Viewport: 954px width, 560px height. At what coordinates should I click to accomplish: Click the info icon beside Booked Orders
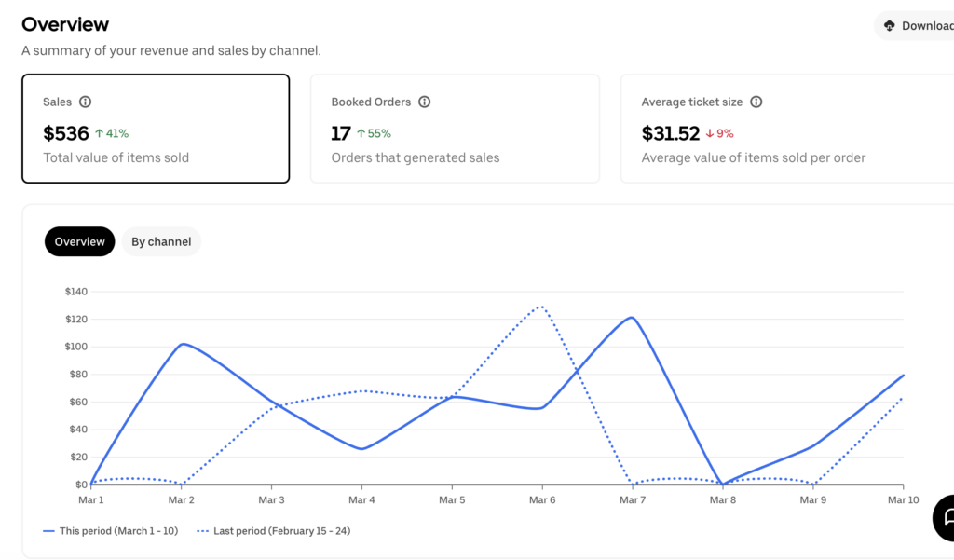click(425, 102)
